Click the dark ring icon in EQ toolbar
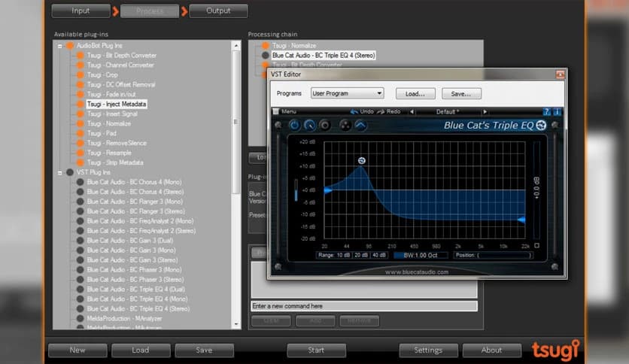The height and width of the screenshot is (364, 629). (324, 126)
